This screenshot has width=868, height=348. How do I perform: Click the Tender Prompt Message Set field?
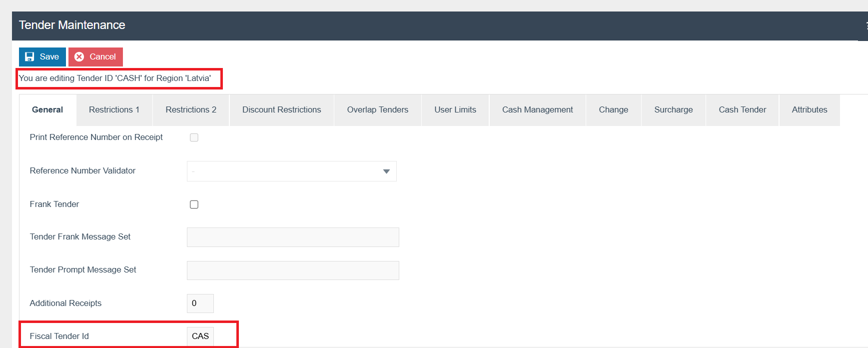pos(293,270)
